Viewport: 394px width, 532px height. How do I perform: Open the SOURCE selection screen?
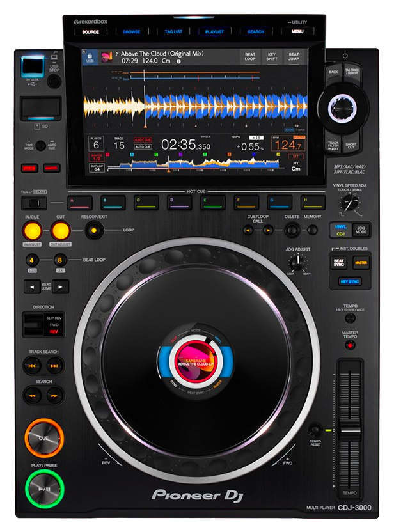tap(91, 31)
